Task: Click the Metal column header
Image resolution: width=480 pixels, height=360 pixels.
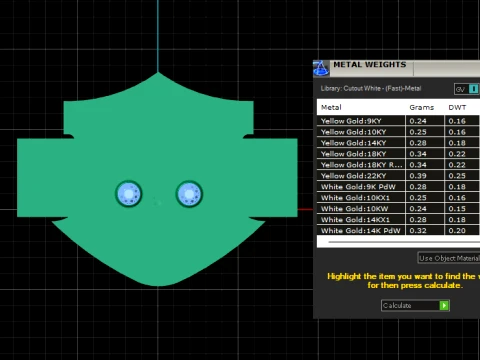Action: click(331, 107)
